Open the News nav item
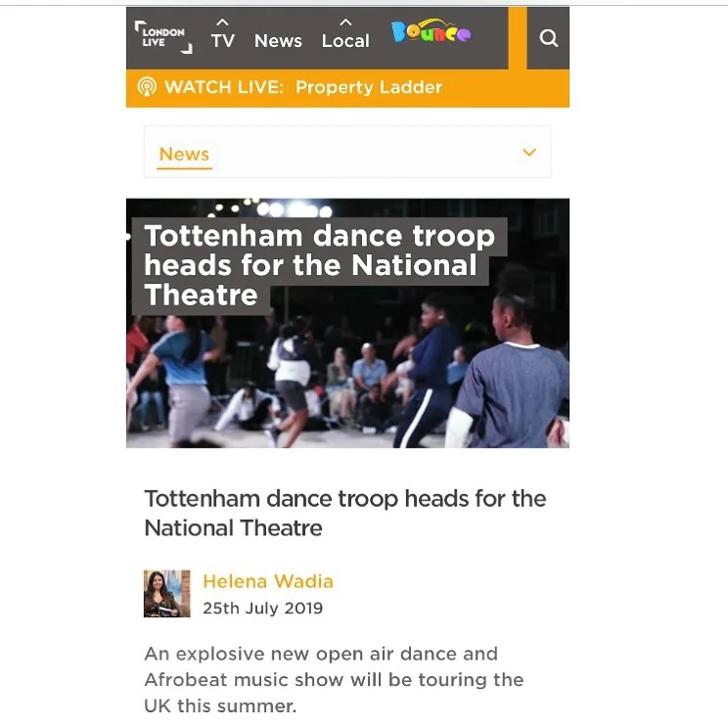The image size is (728, 728). pyautogui.click(x=278, y=41)
